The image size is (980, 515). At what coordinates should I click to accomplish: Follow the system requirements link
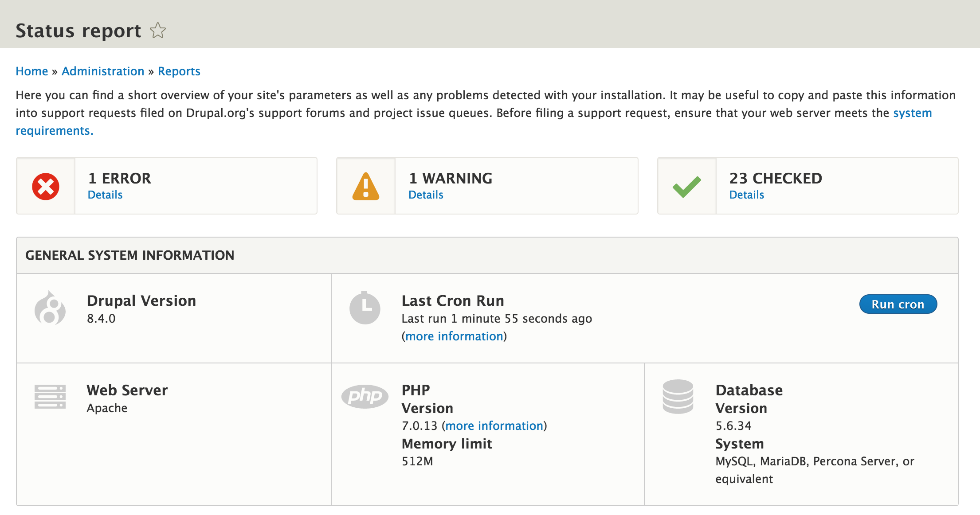click(x=912, y=113)
